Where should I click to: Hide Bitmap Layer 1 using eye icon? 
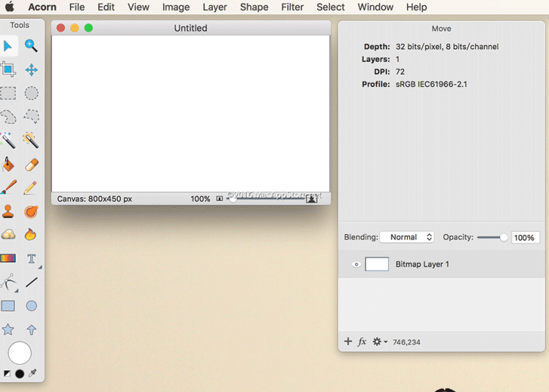[356, 265]
